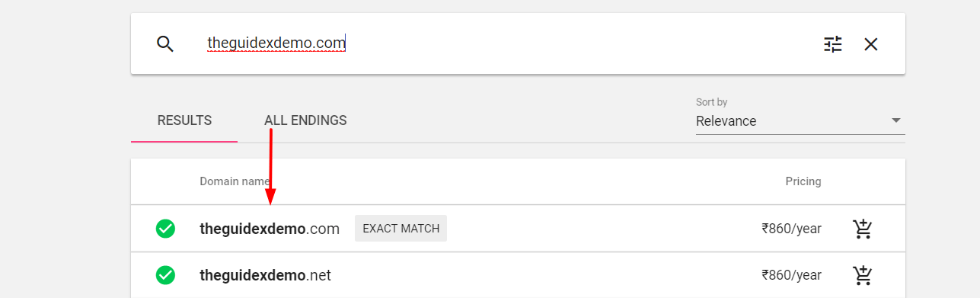Click green checkmark beside theguidexdemo.net
980x298 pixels.
(x=165, y=274)
